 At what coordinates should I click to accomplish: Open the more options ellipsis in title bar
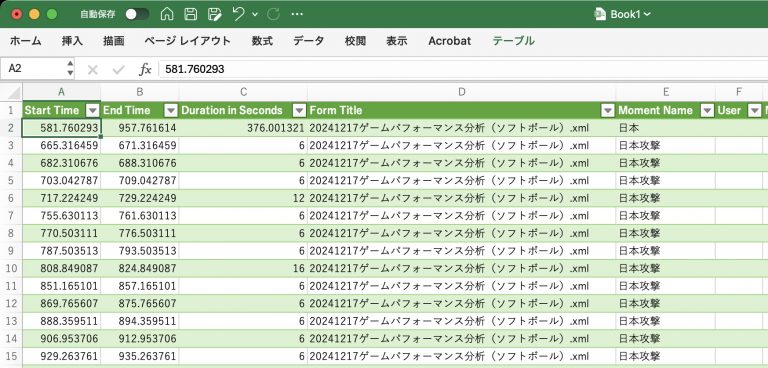pos(297,14)
